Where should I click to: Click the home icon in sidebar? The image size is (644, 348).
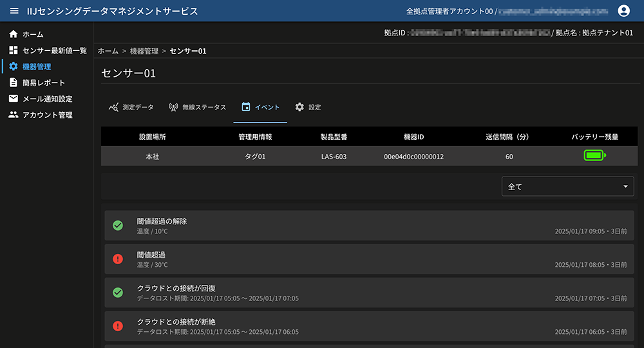pyautogui.click(x=14, y=34)
